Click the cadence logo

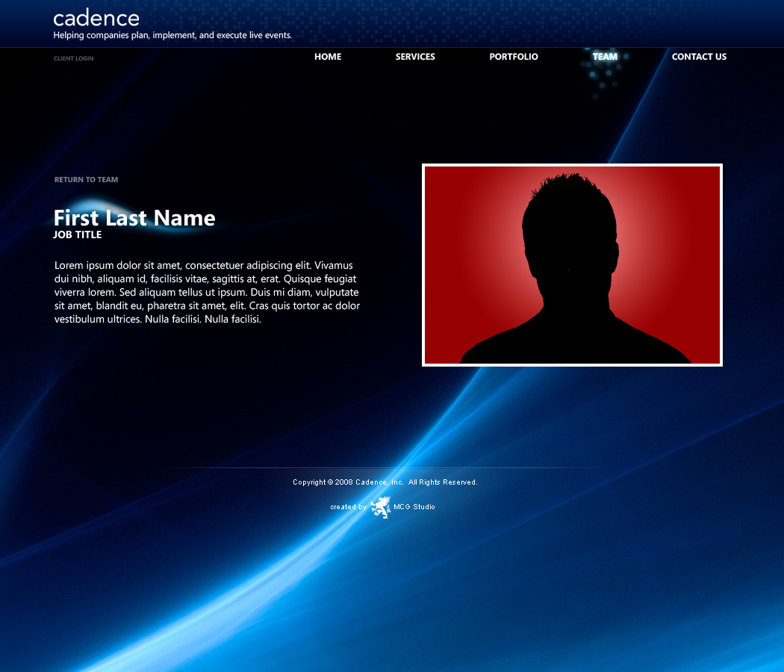point(96,19)
